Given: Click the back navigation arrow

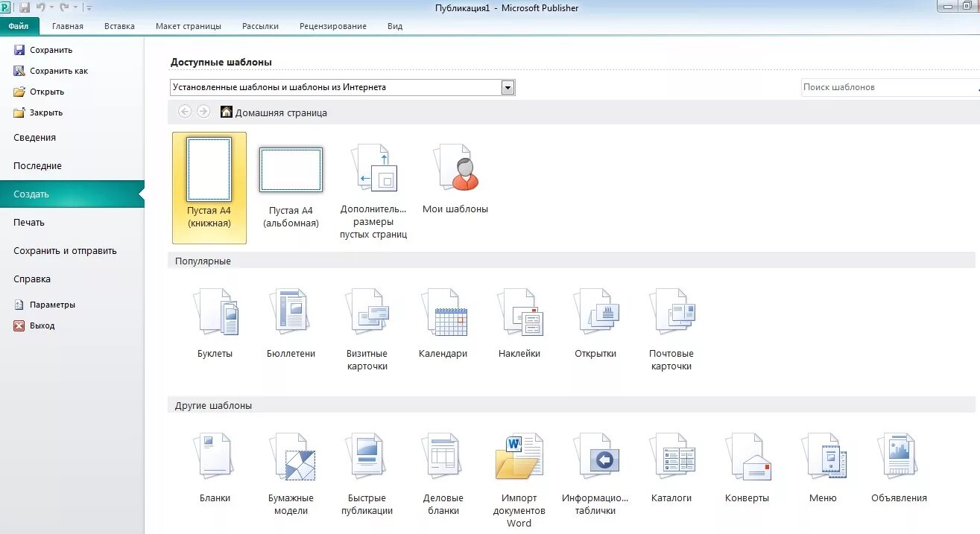Looking at the screenshot, I should pos(185,112).
